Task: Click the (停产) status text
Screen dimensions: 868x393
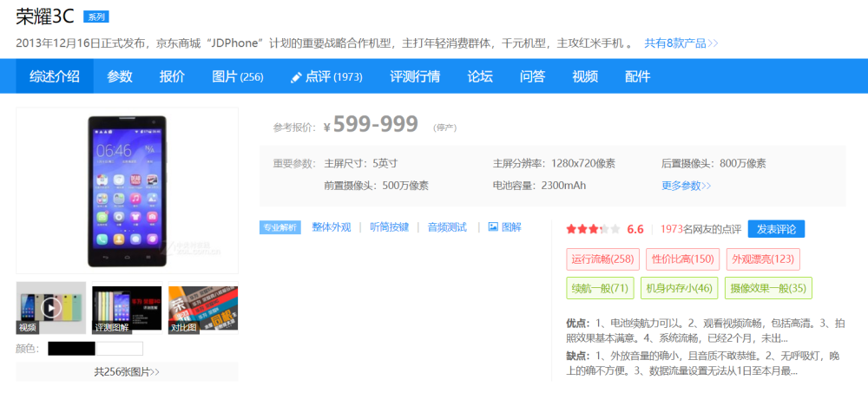Action: [445, 128]
